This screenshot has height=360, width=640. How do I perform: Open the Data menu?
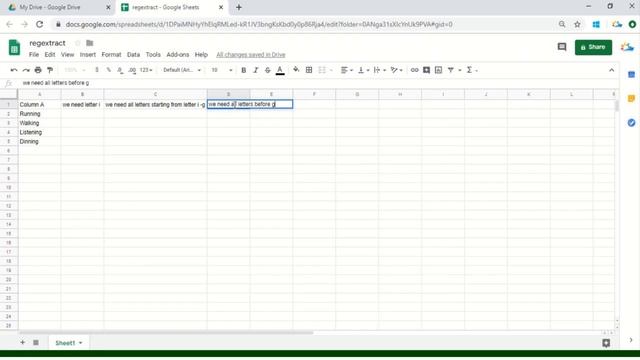[x=133, y=55]
